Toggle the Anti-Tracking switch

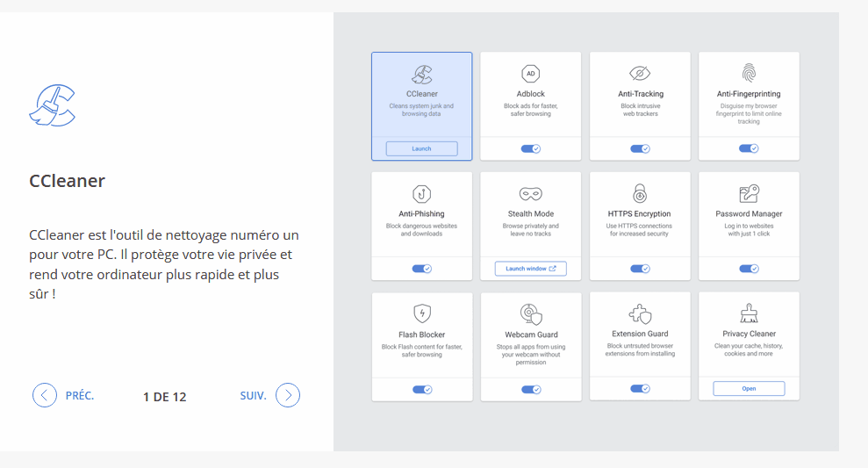pos(640,148)
